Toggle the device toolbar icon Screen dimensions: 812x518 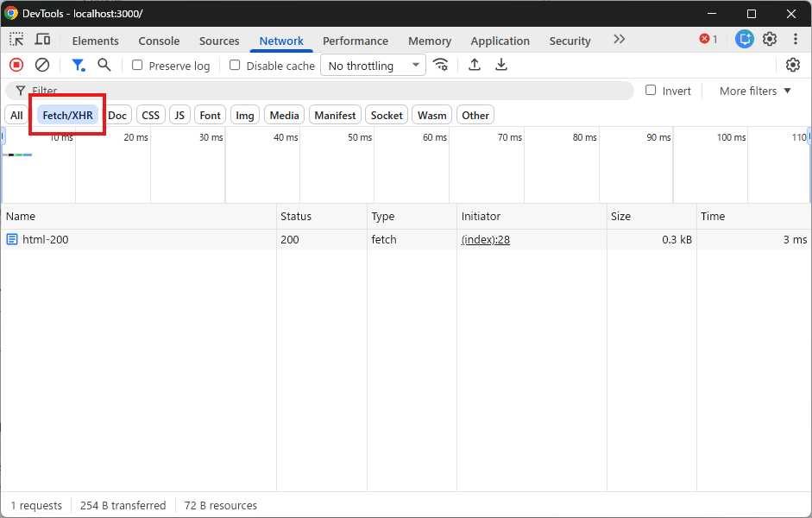click(42, 40)
